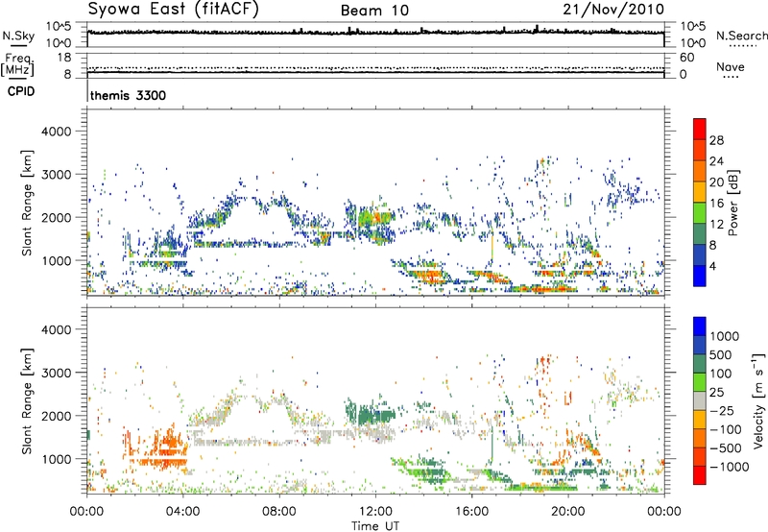Click the '3000' tick of the velocity panel

pyautogui.click(x=57, y=373)
